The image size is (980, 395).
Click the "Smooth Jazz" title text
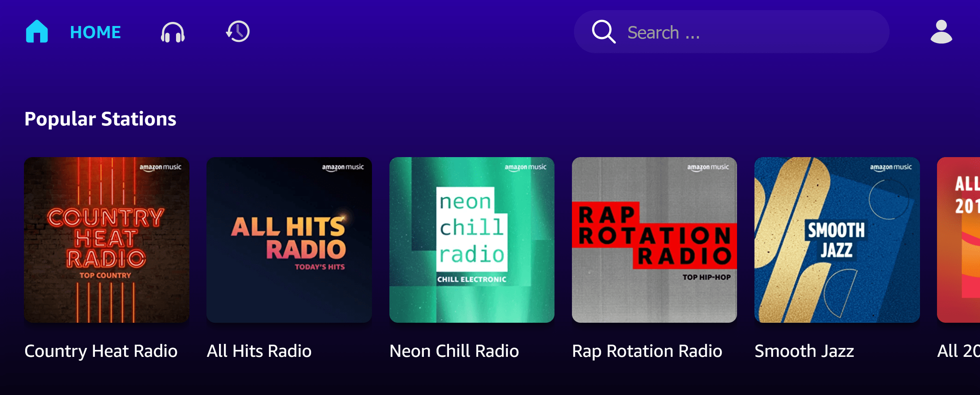(804, 351)
